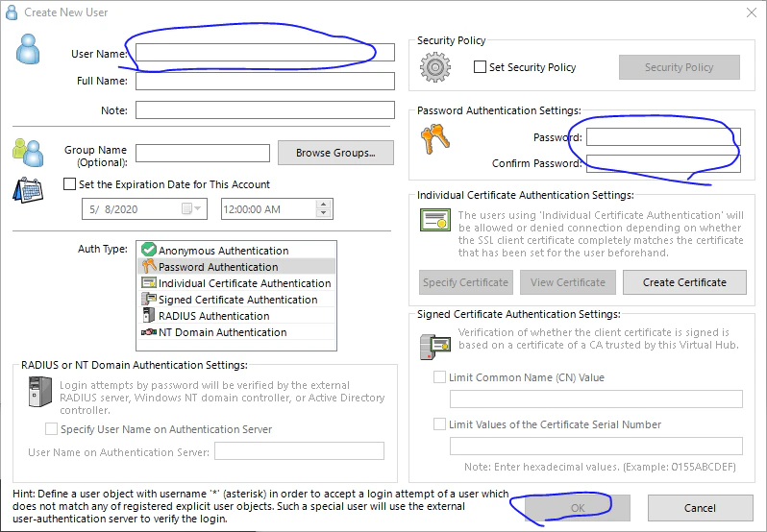Select Anonymous Authentication auth type

[x=236, y=250]
